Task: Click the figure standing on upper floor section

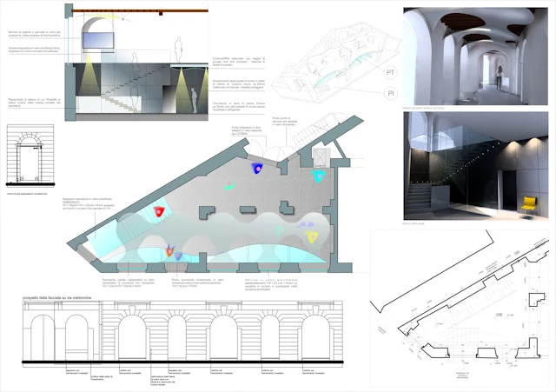Action: point(178,50)
